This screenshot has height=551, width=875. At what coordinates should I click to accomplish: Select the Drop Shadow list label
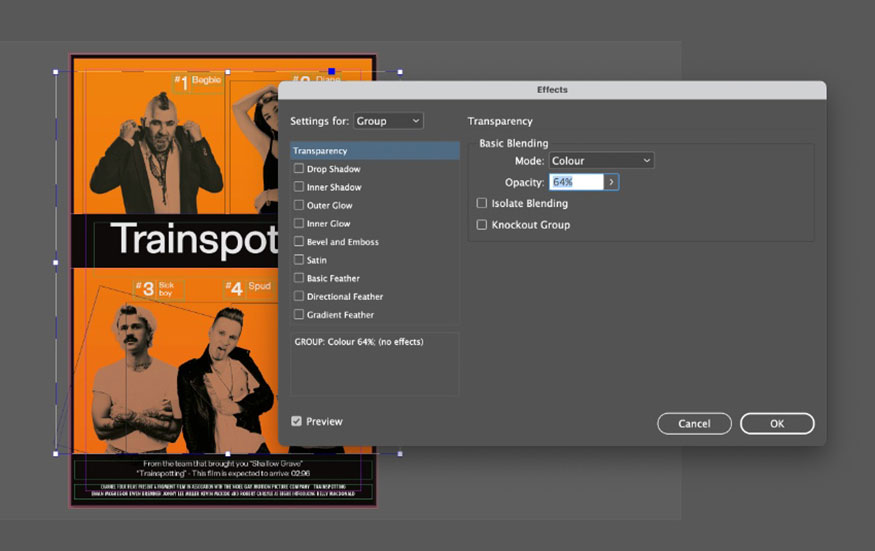(333, 169)
